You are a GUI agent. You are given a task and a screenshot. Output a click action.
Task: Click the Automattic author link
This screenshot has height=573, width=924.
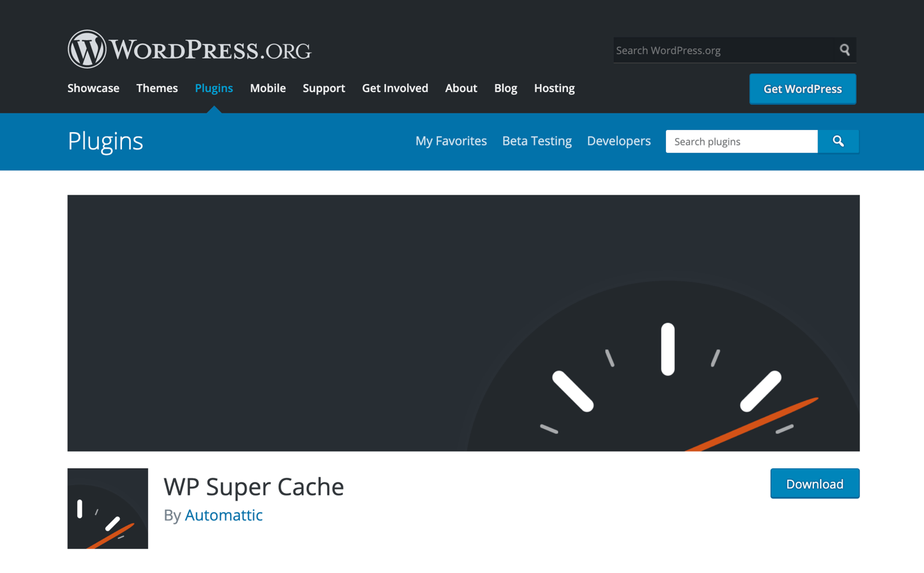224,516
